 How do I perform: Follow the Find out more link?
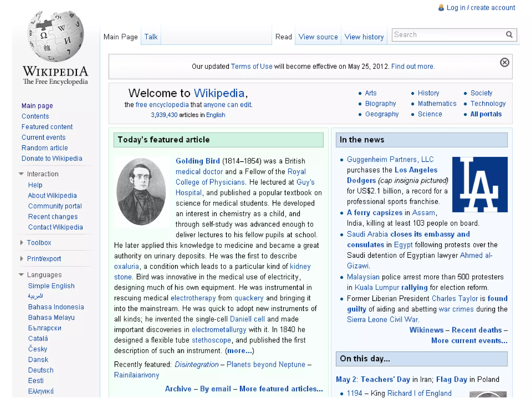pyautogui.click(x=413, y=66)
